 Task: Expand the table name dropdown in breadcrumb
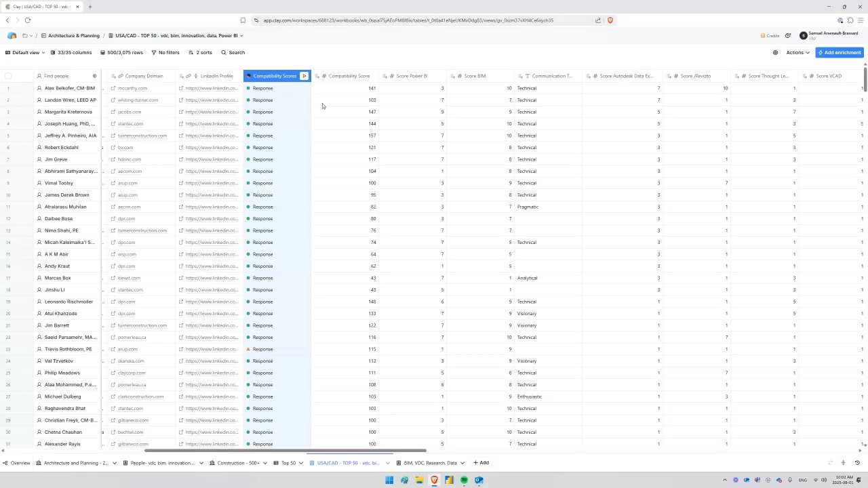coord(242,36)
